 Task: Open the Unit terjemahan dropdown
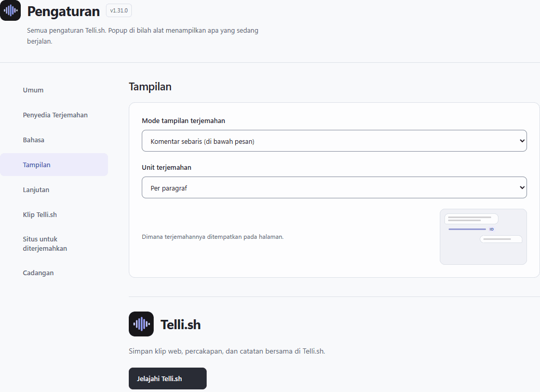[334, 187]
